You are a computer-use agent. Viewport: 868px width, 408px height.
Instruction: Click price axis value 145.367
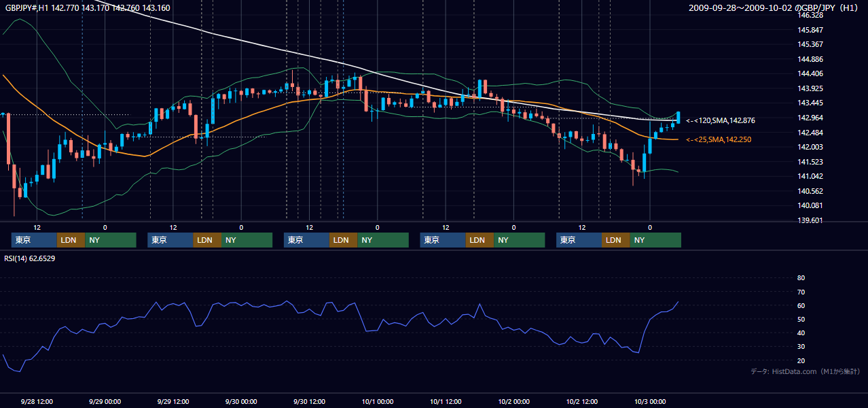tap(810, 44)
